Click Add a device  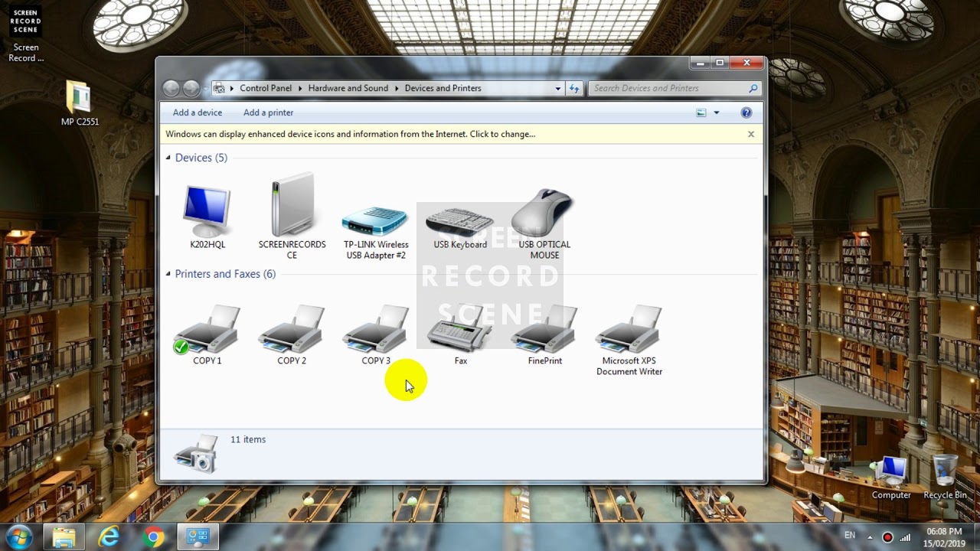pos(198,112)
